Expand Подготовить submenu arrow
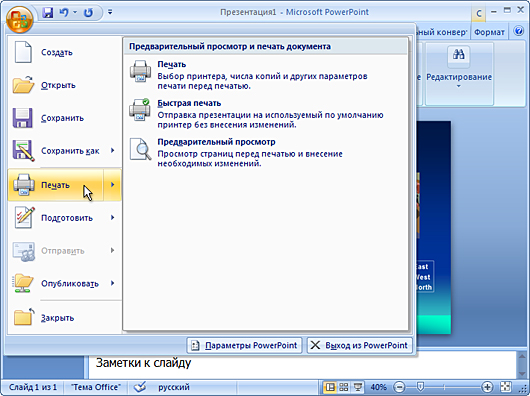 tap(113, 218)
